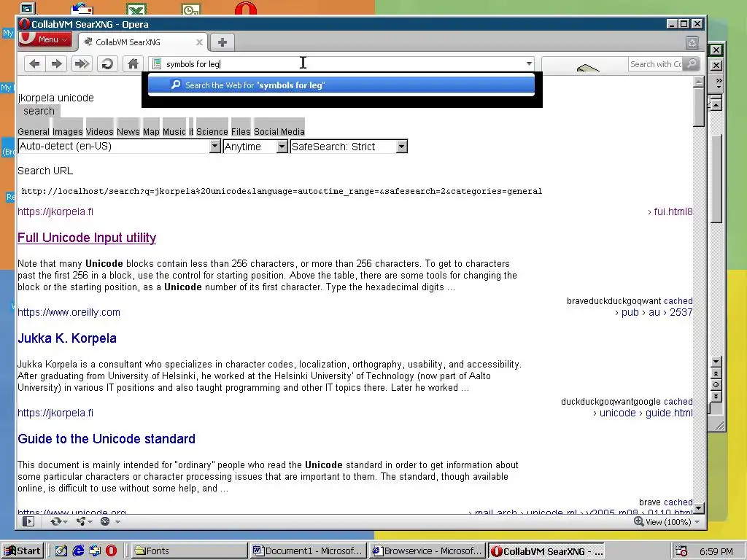747x560 pixels.
Task: Launch Internet Explorer from Quick Launch
Action: (x=78, y=551)
